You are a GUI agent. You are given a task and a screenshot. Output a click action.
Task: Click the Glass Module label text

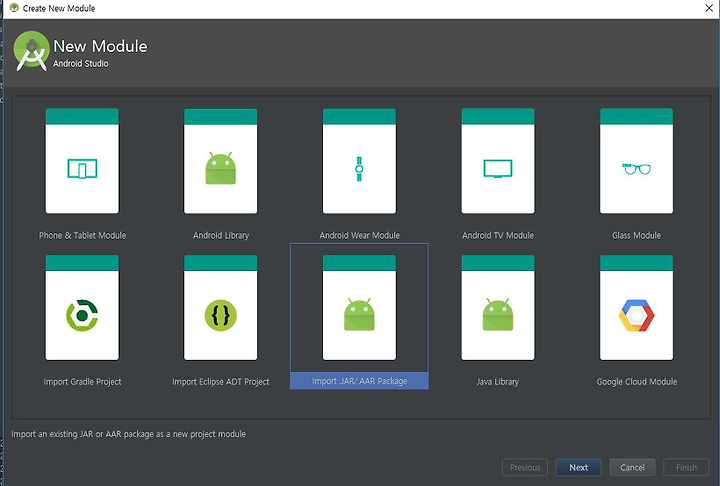636,235
